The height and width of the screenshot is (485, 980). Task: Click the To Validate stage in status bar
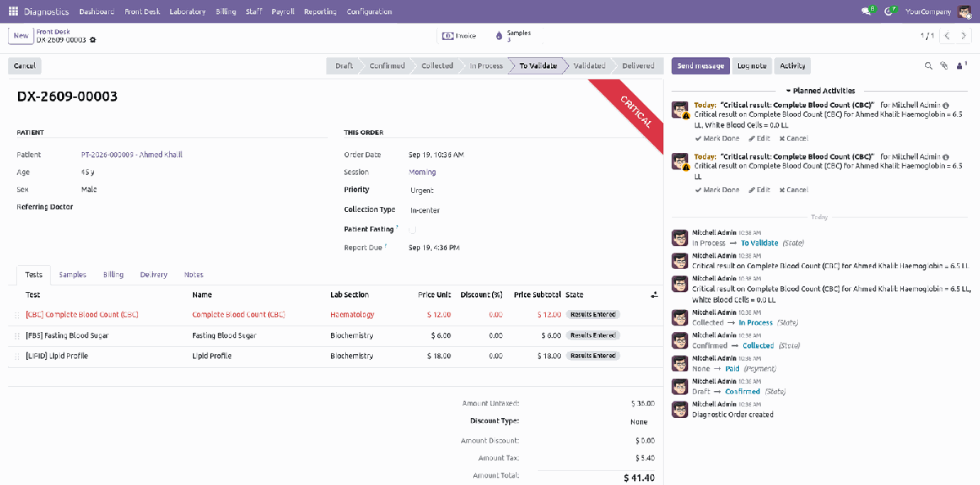coord(538,65)
